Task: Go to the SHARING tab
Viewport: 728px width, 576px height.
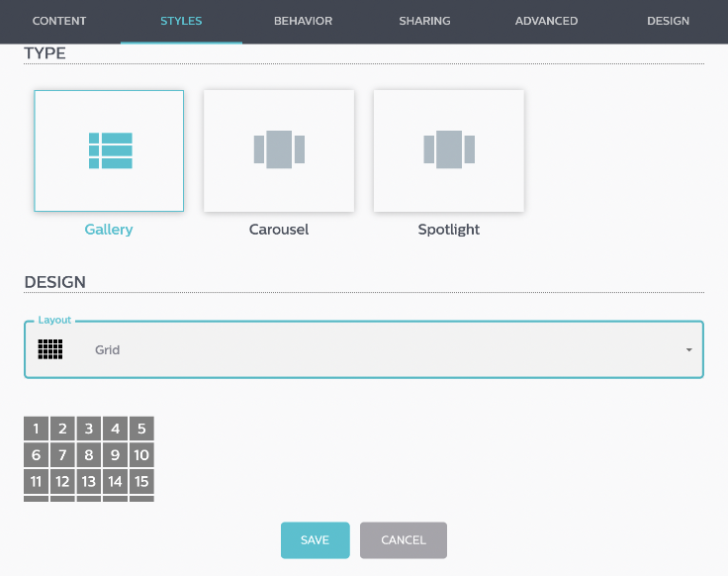Action: tap(424, 21)
